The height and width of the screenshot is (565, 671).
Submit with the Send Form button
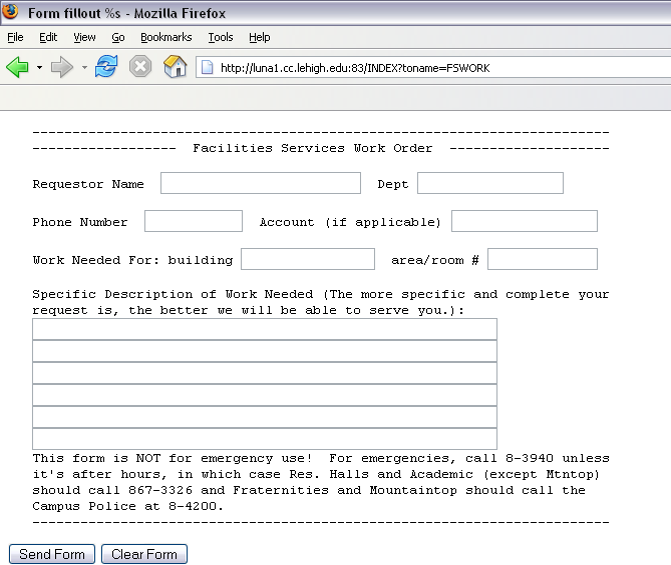(x=52, y=554)
